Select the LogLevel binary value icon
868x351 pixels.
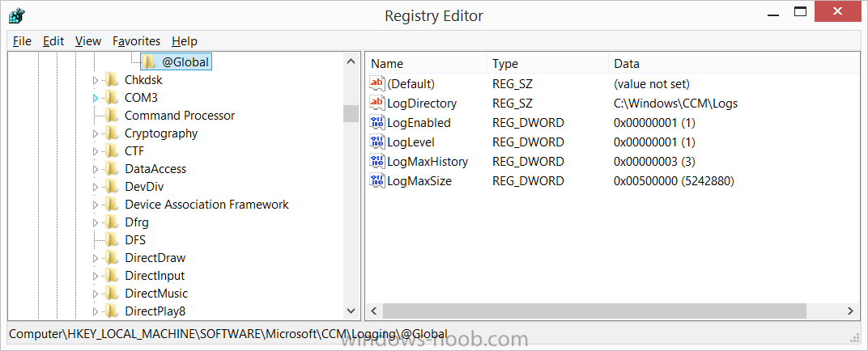point(377,142)
